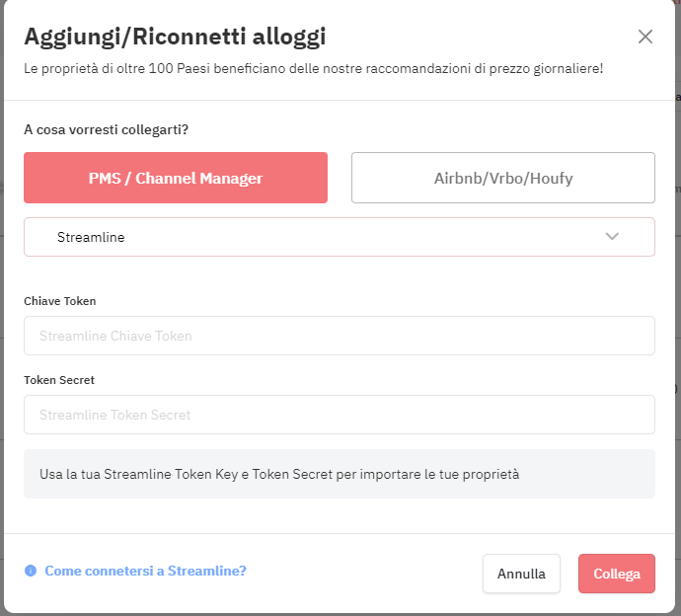Click the dimmed backdrop left of dialog
The image size is (681, 616).
[2, 304]
